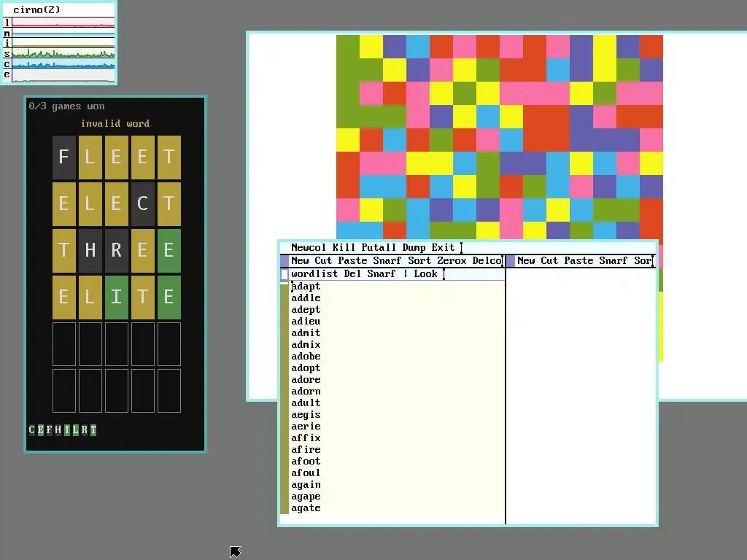Click Kill in the acme top tag

pos(344,248)
